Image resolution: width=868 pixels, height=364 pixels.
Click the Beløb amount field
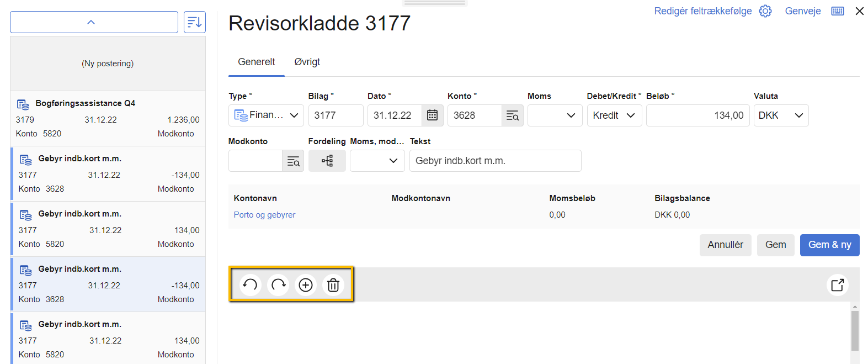[x=697, y=115]
